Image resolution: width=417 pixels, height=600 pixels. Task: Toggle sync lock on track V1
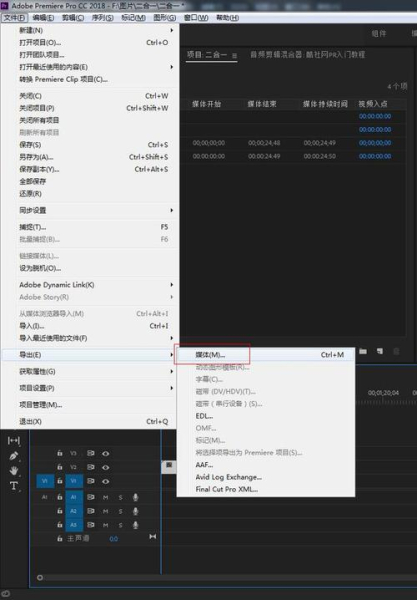point(91,481)
